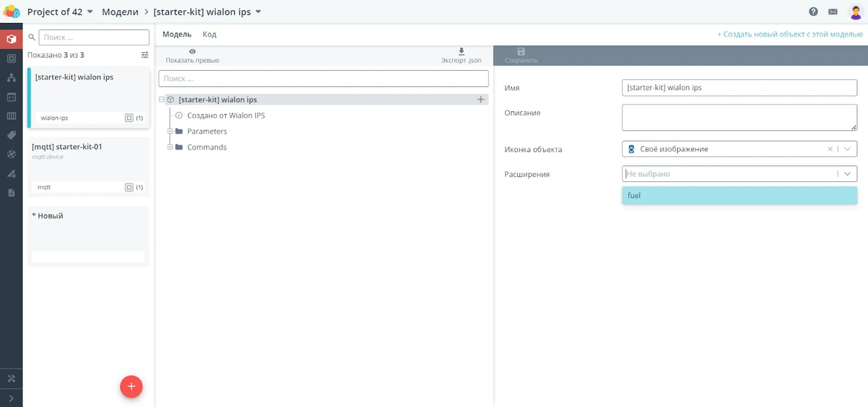This screenshot has height=407, width=868.
Task: Open the list filter settings icon
Action: point(145,55)
